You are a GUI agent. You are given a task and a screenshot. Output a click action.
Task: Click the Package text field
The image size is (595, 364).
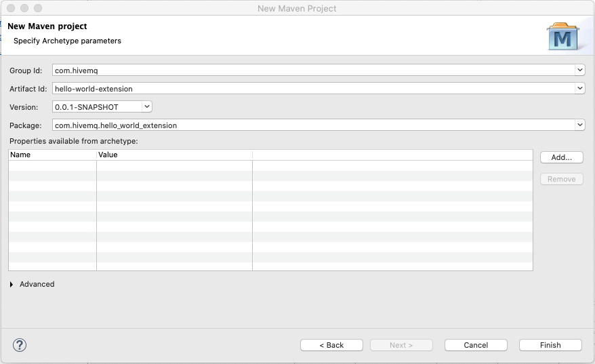click(x=312, y=125)
